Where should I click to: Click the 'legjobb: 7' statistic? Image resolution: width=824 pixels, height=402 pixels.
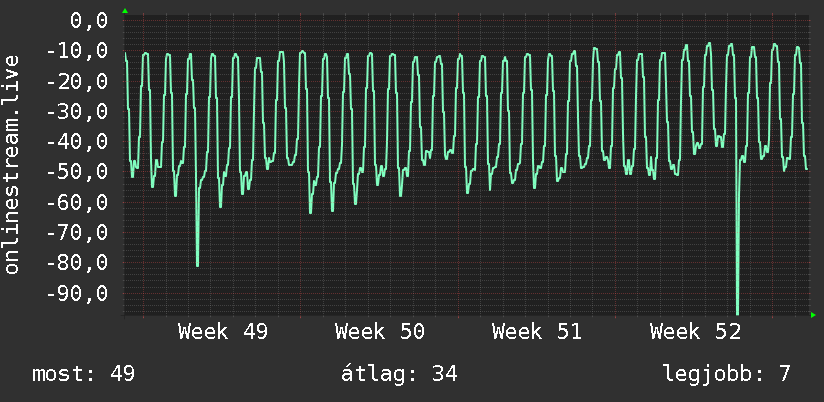[727, 374]
